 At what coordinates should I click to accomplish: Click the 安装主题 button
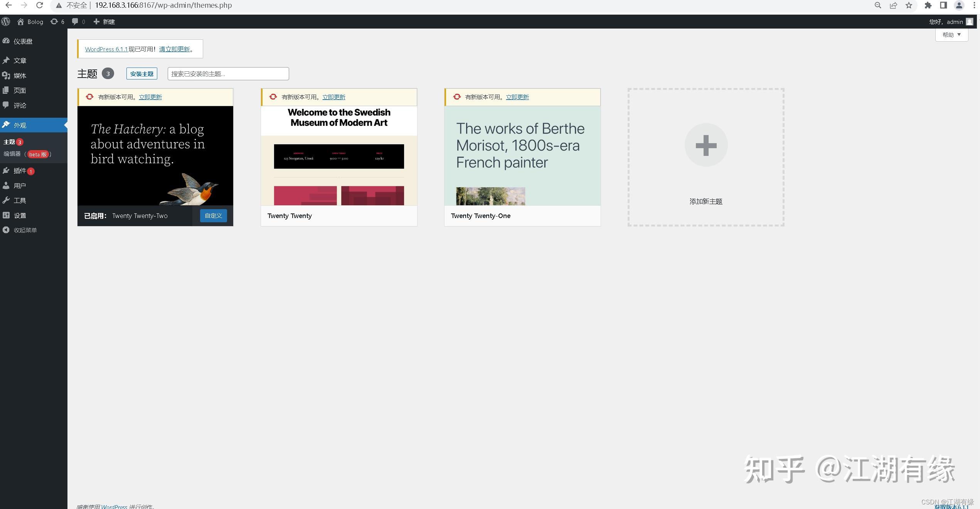(141, 74)
